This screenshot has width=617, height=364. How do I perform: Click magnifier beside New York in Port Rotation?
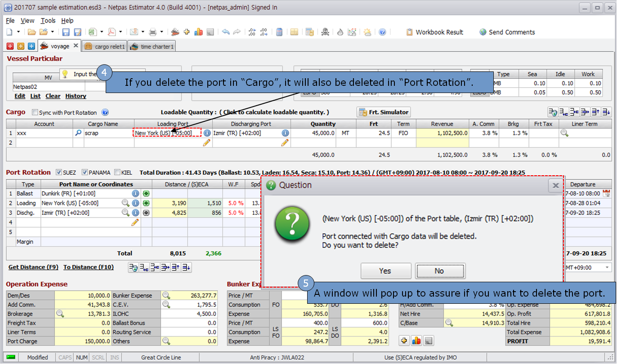click(x=125, y=203)
